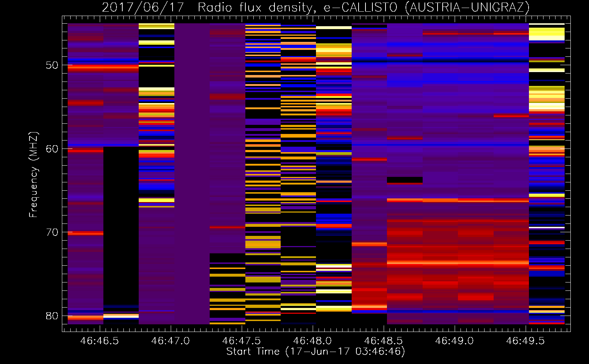Click the 46:49.5 time tick label
Viewport: 589px width, 364px height.
[x=525, y=341]
